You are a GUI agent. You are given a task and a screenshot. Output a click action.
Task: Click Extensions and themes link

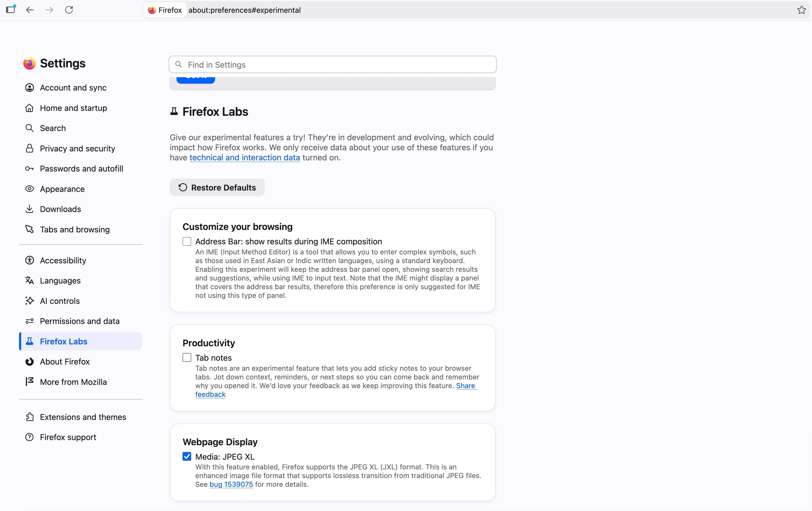81,417
